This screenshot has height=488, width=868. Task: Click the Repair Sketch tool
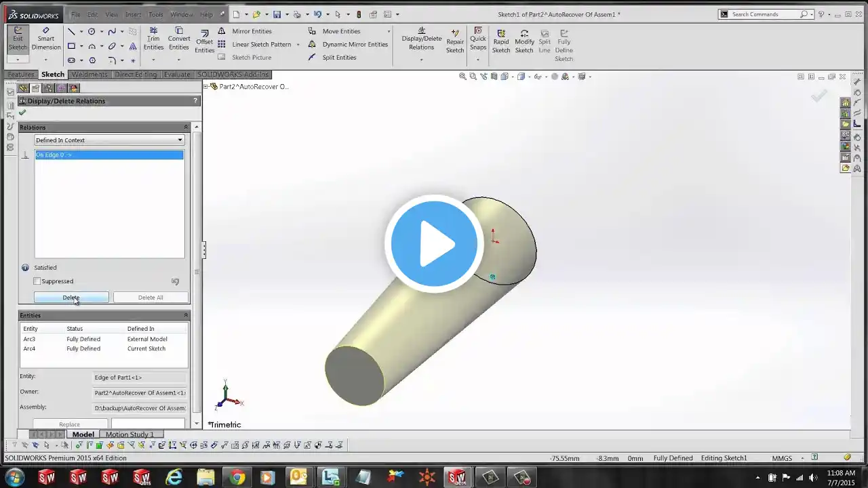(x=455, y=41)
